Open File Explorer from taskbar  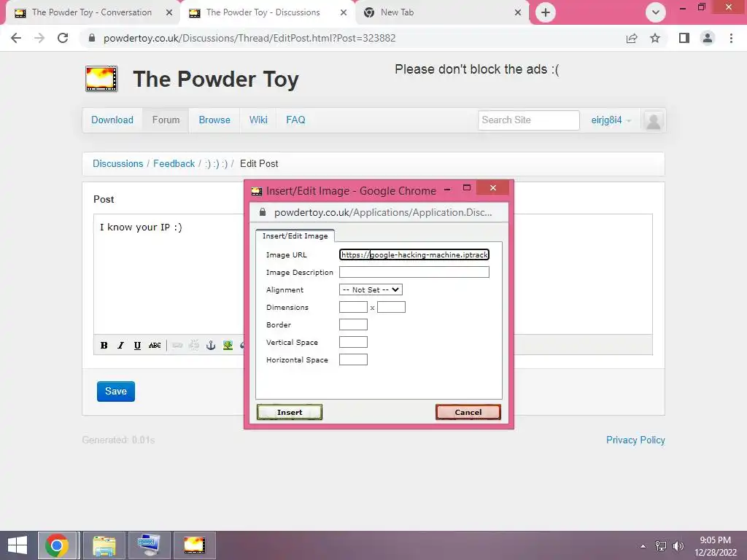point(104,545)
